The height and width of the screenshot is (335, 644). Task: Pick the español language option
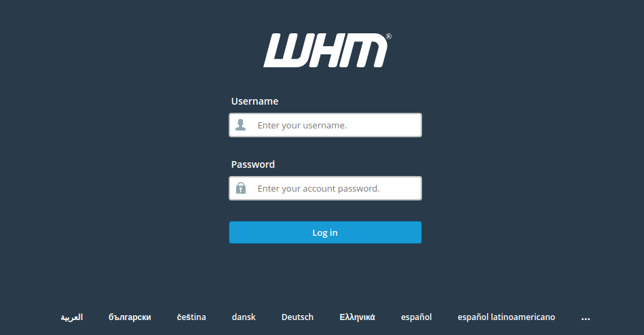click(x=417, y=317)
